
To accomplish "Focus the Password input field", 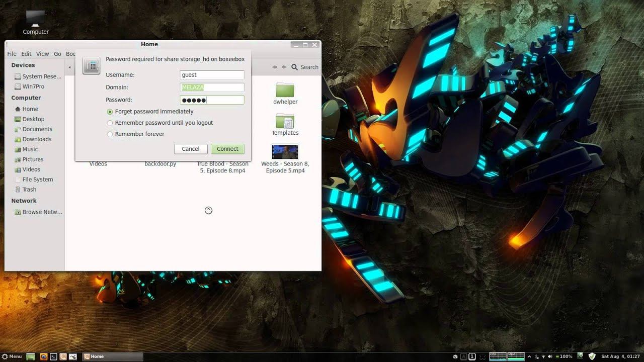I will pyautogui.click(x=212, y=100).
